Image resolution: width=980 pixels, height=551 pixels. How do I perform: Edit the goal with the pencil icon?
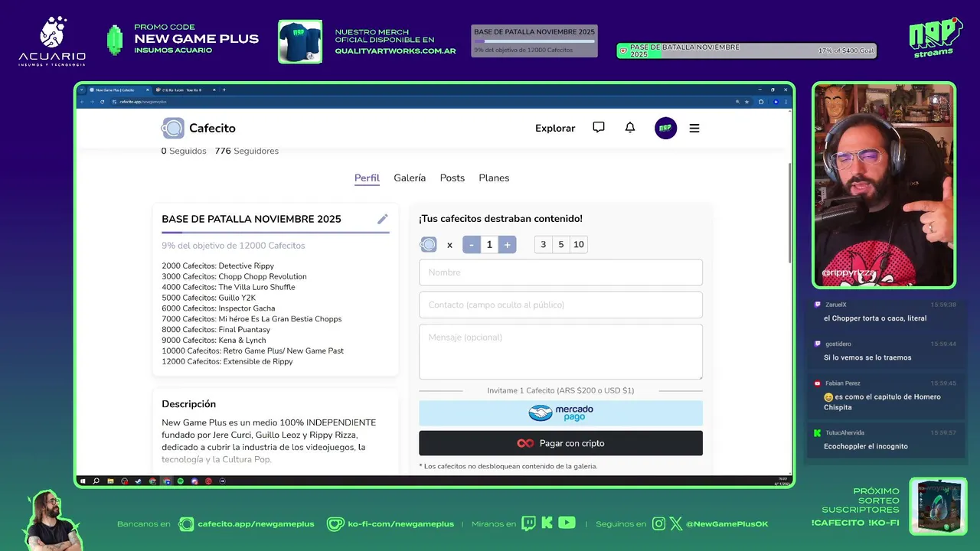pos(383,219)
